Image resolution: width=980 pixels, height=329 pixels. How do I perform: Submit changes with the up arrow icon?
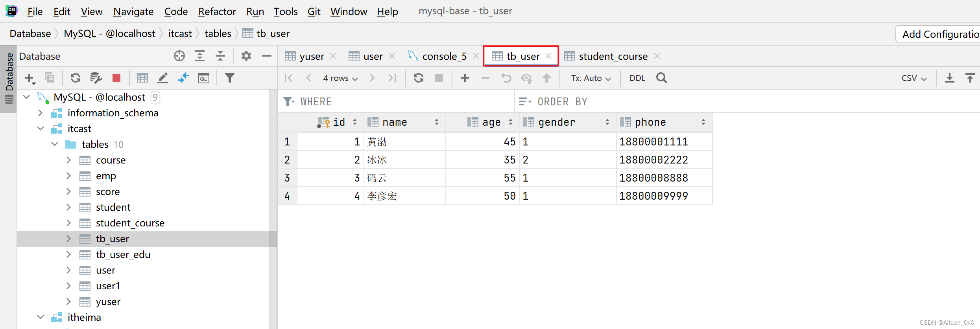pos(547,78)
